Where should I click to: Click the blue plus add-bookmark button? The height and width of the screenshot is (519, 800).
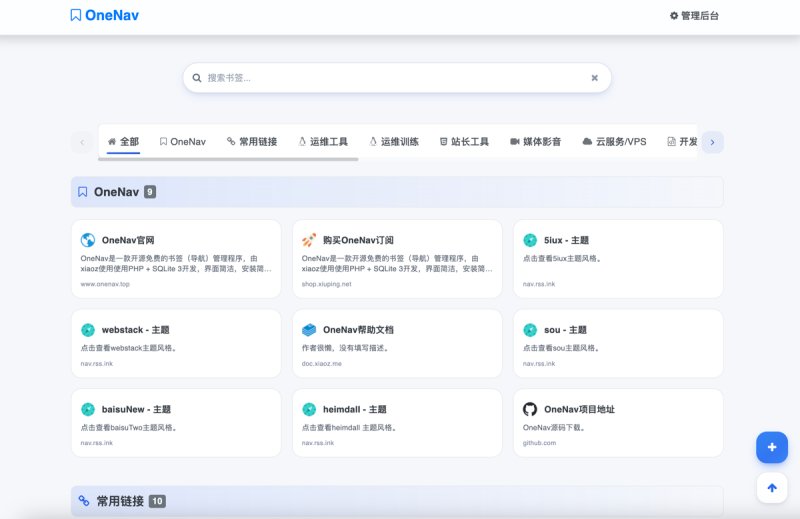(x=771, y=448)
